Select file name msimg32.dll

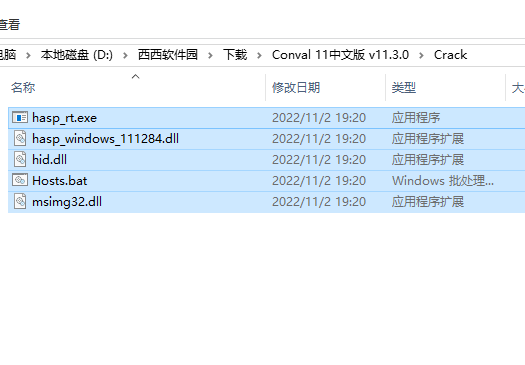(x=67, y=202)
